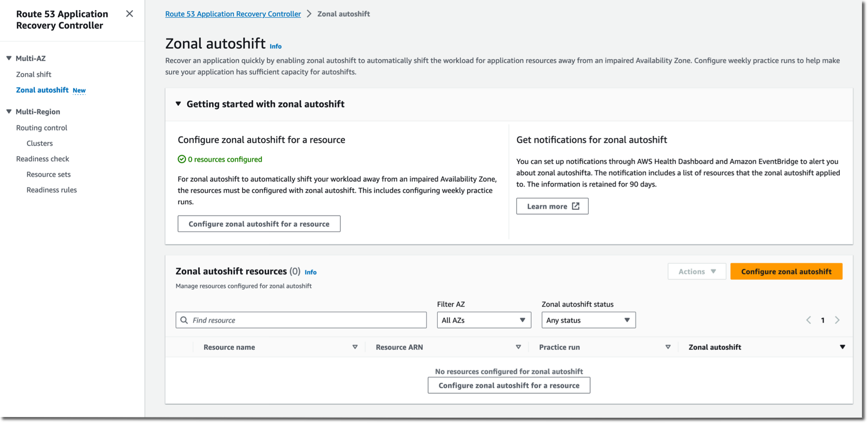Collapse the Multi-AZ navigation section
The image size is (868, 423).
[9, 58]
